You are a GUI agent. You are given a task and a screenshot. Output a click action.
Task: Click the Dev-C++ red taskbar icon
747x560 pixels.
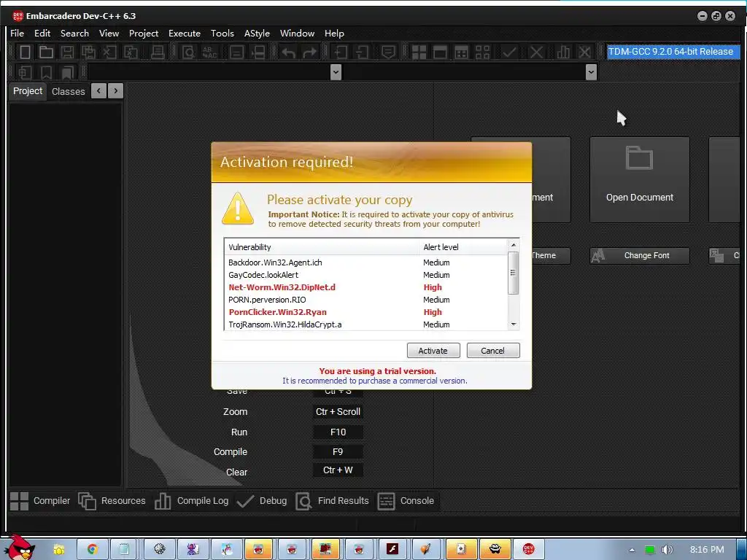click(528, 549)
